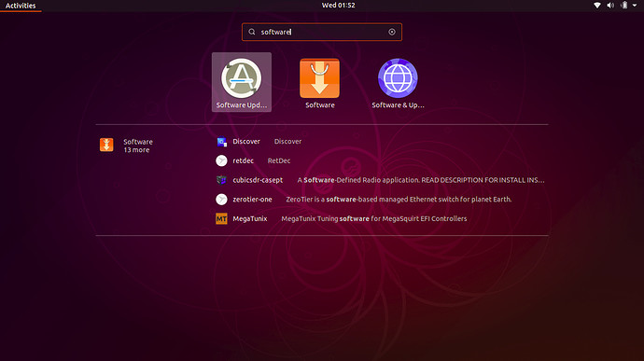Click 'A Software-Defined Radio application' description
Screen dimensions: 644x361
[421, 180]
